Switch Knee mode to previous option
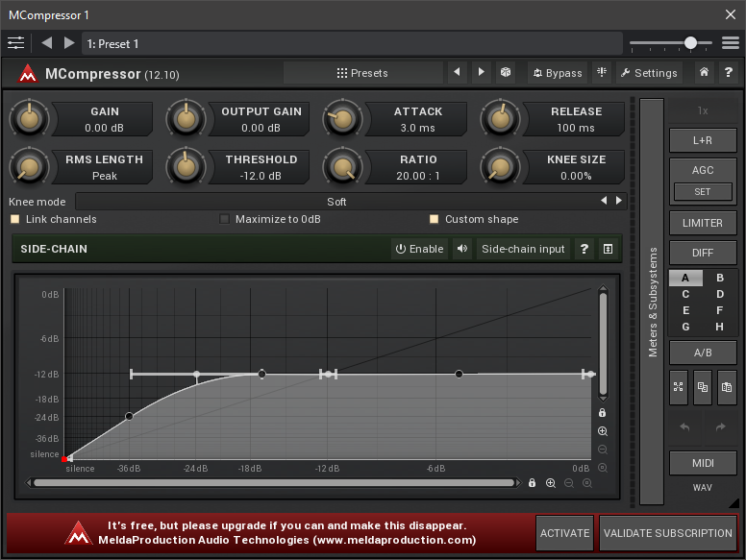746x560 pixels. (604, 201)
